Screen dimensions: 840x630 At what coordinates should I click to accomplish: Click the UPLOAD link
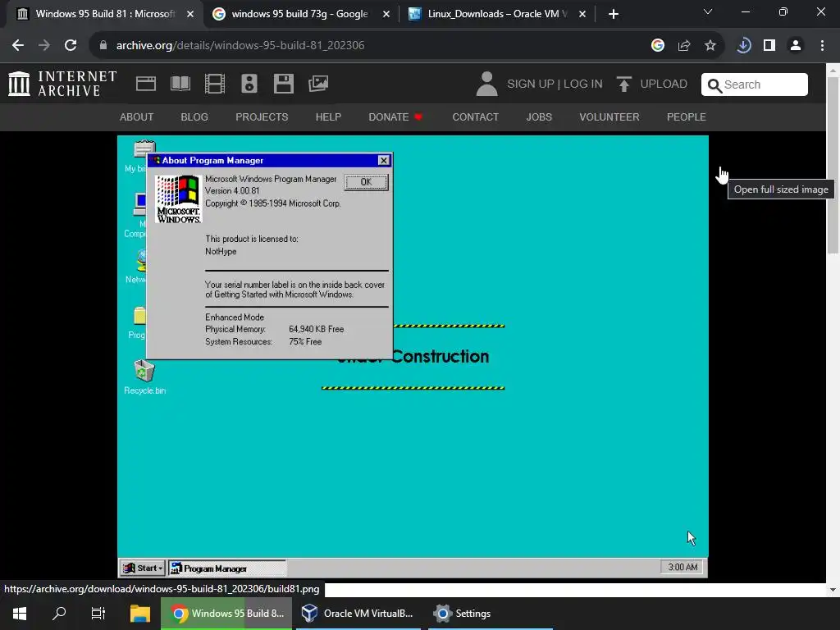tap(664, 84)
